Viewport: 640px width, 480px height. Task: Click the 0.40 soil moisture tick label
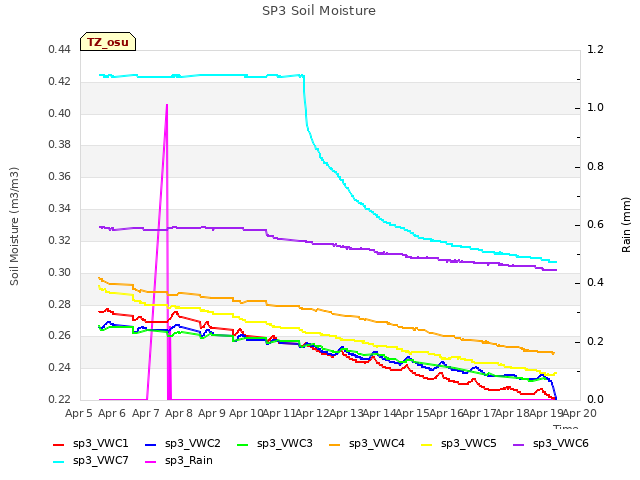coord(59,113)
